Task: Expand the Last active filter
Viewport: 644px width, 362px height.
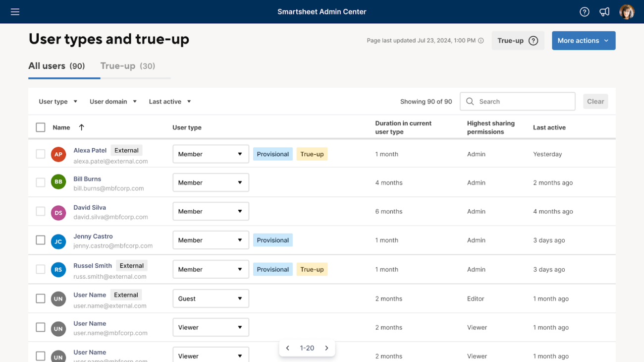Action: (x=169, y=101)
